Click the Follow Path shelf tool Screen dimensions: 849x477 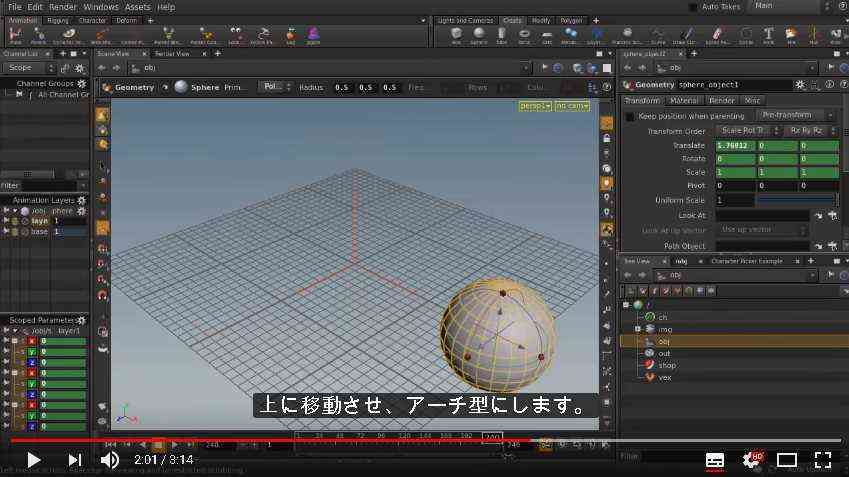click(x=263, y=35)
